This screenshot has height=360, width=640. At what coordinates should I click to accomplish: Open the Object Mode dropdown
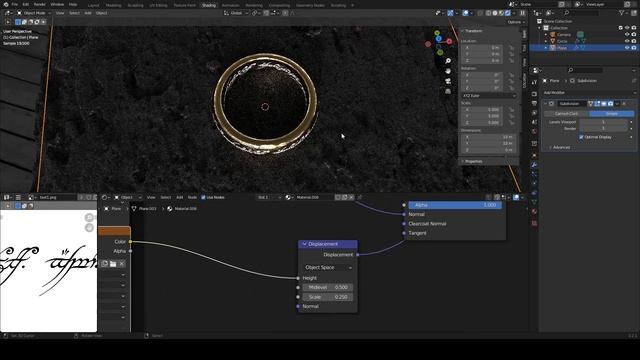[x=34, y=13]
